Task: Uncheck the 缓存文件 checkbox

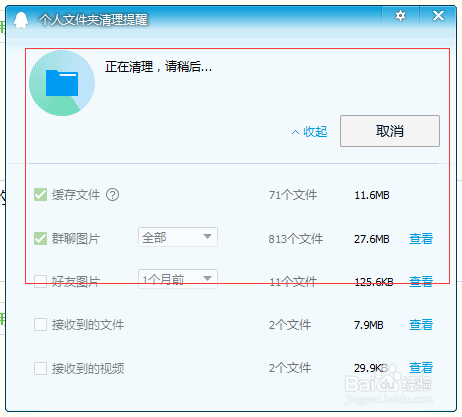Action: (40, 195)
